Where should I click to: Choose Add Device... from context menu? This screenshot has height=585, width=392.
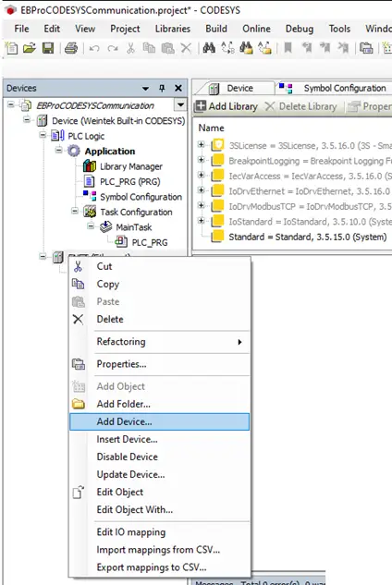tap(159, 421)
